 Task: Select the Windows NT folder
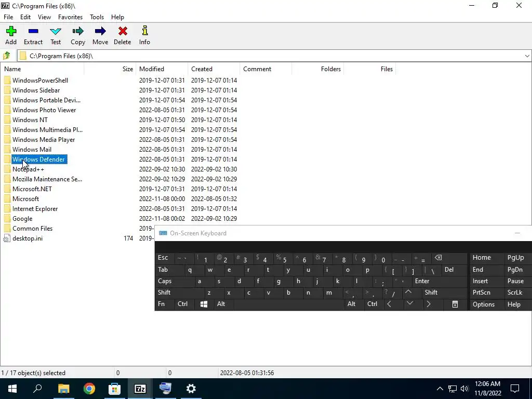(x=30, y=120)
